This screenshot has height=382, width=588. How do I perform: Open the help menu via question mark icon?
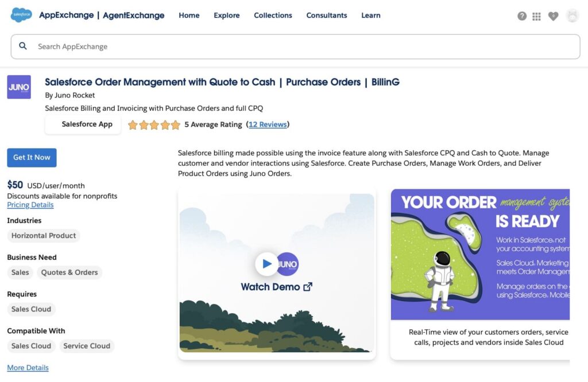pyautogui.click(x=522, y=16)
